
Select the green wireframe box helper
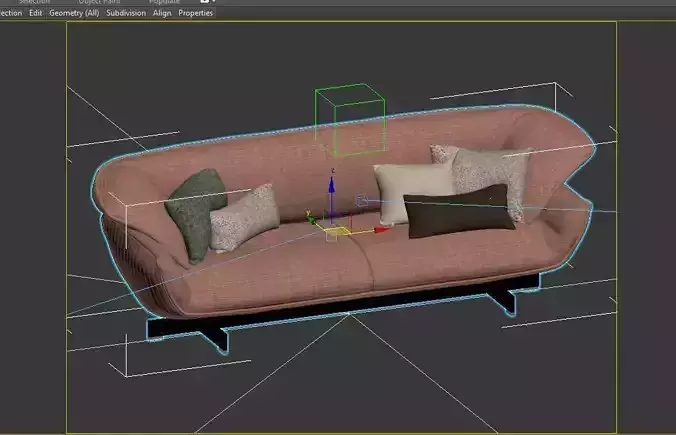[x=350, y=119]
